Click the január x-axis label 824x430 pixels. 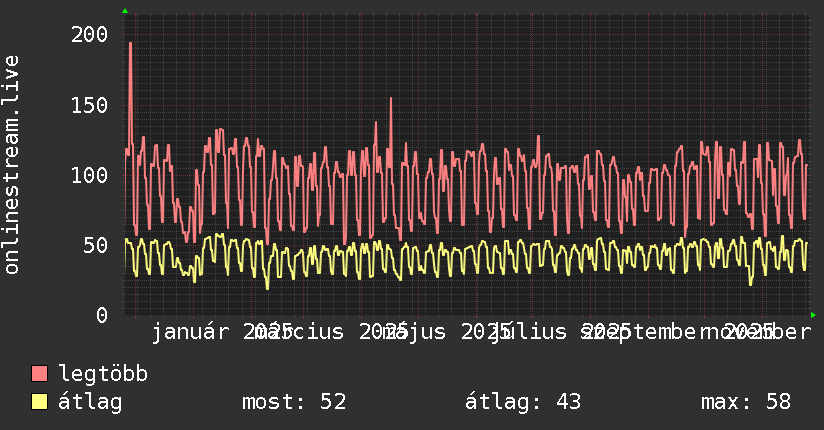click(x=191, y=332)
